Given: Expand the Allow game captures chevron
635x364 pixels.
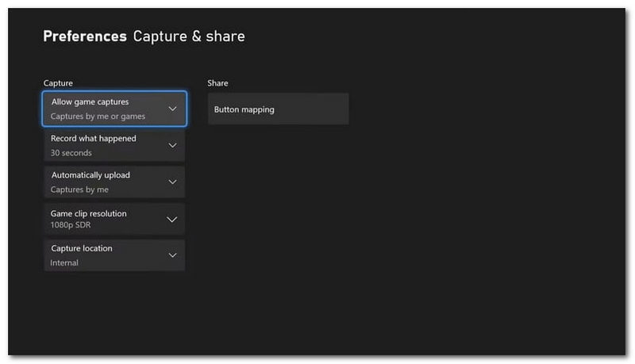Looking at the screenshot, I should pyautogui.click(x=172, y=109).
